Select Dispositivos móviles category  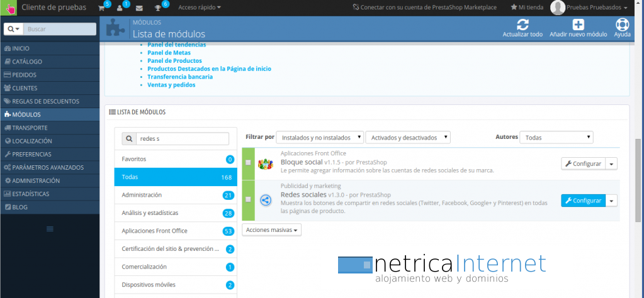(x=176, y=285)
